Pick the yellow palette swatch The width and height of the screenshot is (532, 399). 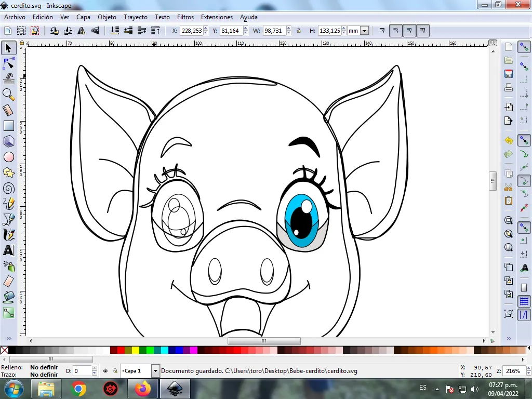pyautogui.click(x=136, y=350)
